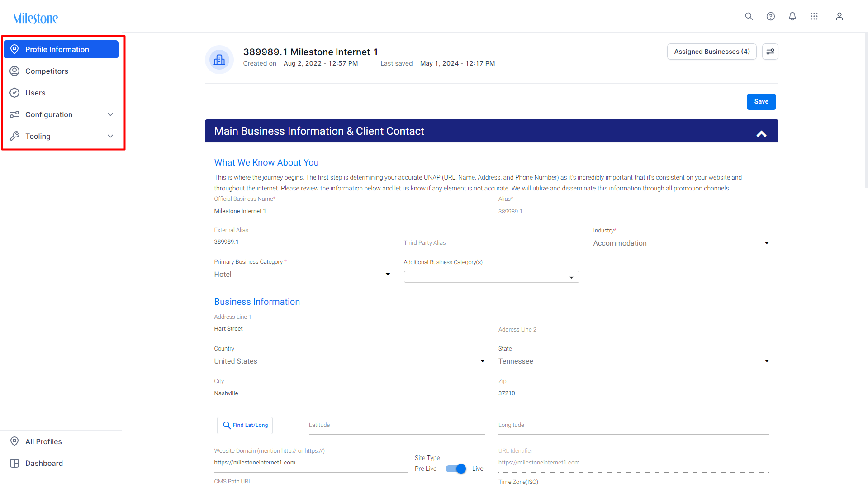Open Configuration in sidebar
This screenshot has width=868, height=488.
(x=61, y=114)
